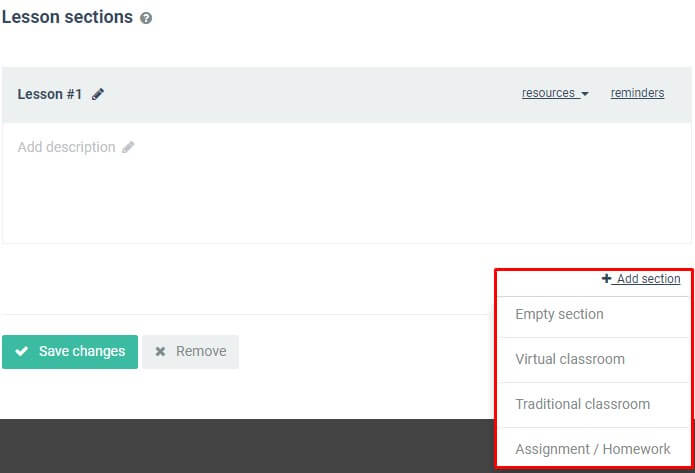Open the reminders link

point(637,93)
